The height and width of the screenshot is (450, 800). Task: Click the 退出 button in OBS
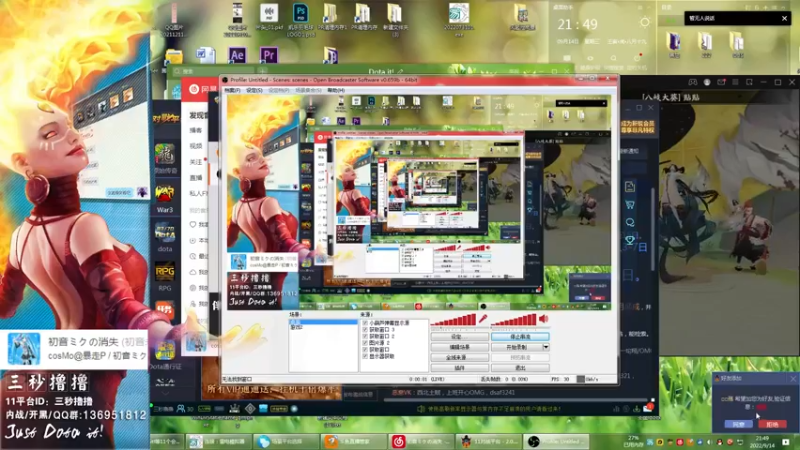520,367
